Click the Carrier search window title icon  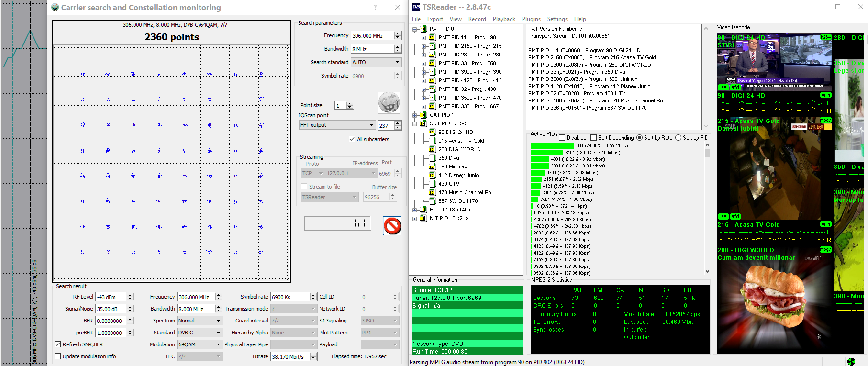(55, 7)
